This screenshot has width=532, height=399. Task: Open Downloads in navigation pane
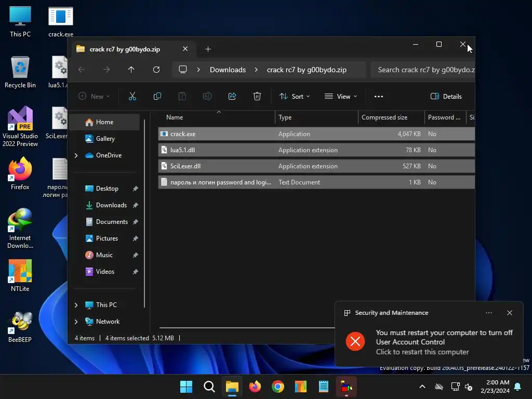105,205
